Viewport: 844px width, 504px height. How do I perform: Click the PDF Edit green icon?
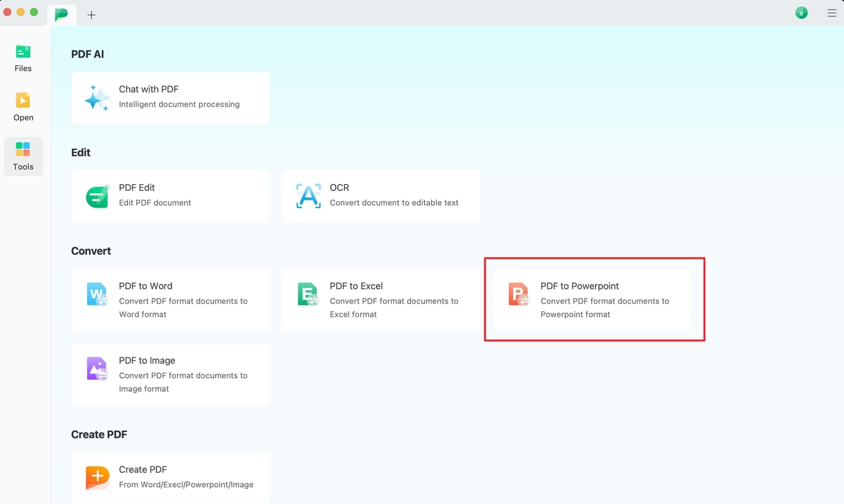point(97,196)
